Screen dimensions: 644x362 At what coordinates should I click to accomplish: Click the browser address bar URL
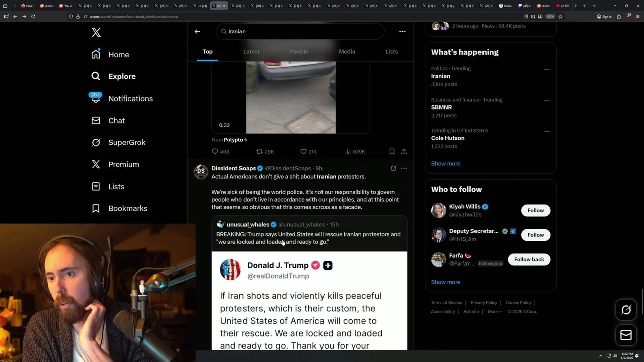coord(133,17)
